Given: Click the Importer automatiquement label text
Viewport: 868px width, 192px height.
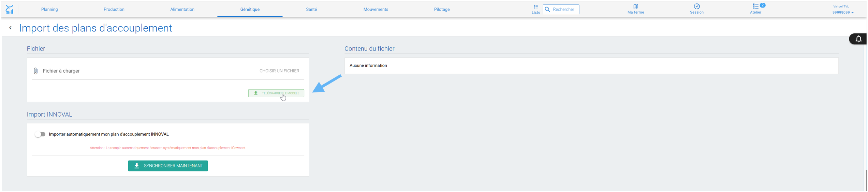Looking at the screenshot, I should coord(109,134).
